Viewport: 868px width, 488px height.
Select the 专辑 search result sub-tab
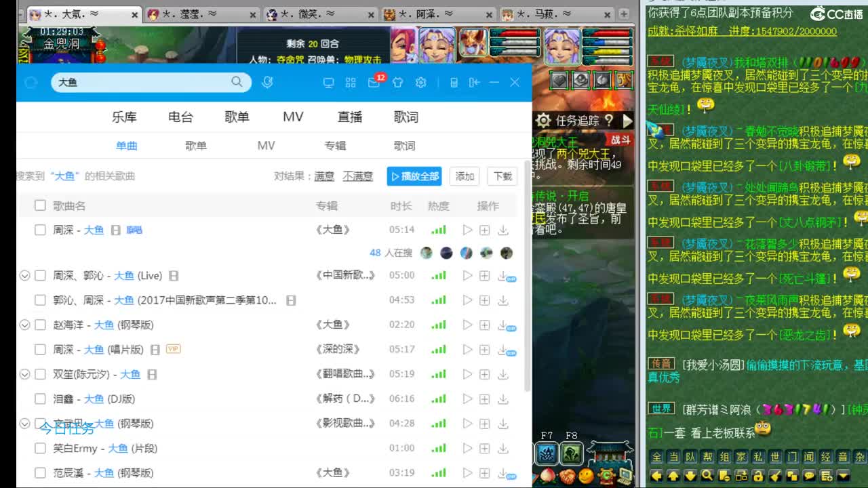point(335,146)
